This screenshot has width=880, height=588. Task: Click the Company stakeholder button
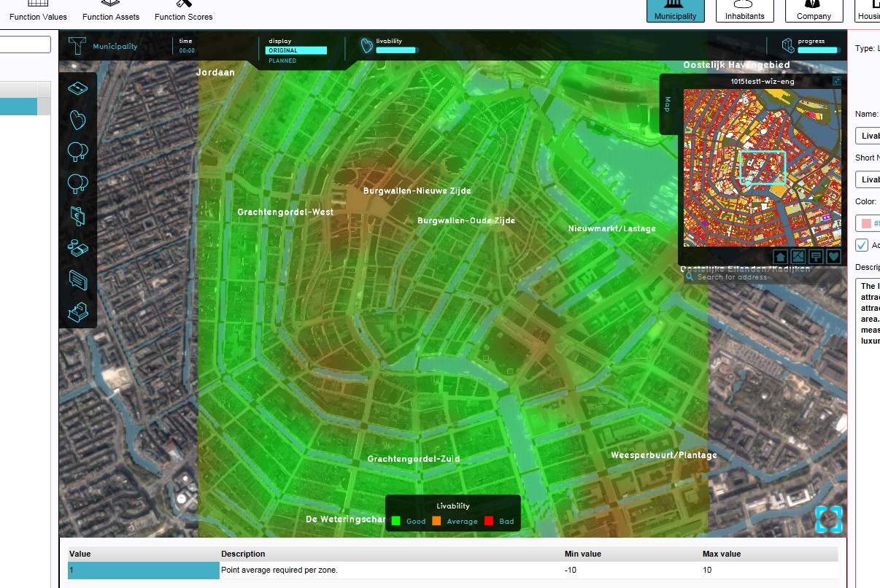coord(814,11)
